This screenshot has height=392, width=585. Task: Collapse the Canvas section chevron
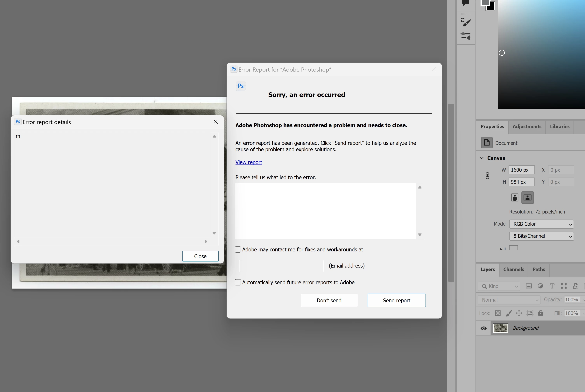(482, 158)
